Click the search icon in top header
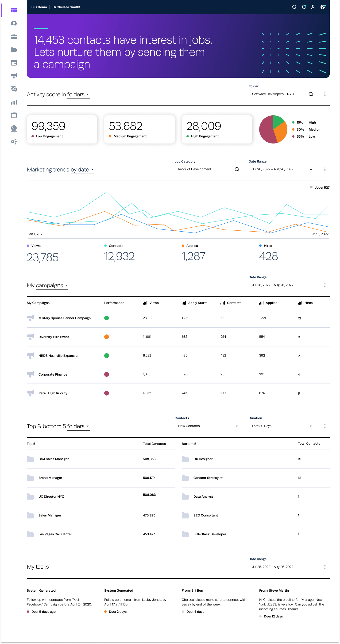 (x=294, y=7)
